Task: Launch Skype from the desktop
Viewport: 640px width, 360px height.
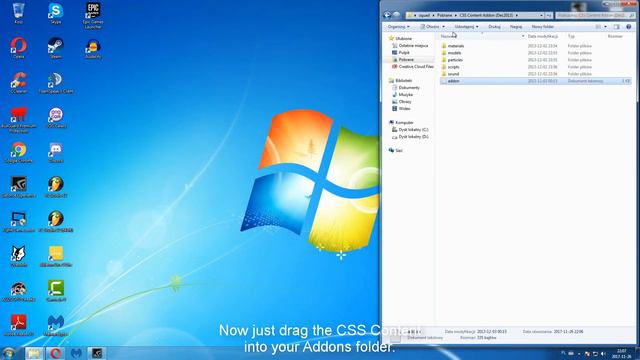Action: (56, 13)
